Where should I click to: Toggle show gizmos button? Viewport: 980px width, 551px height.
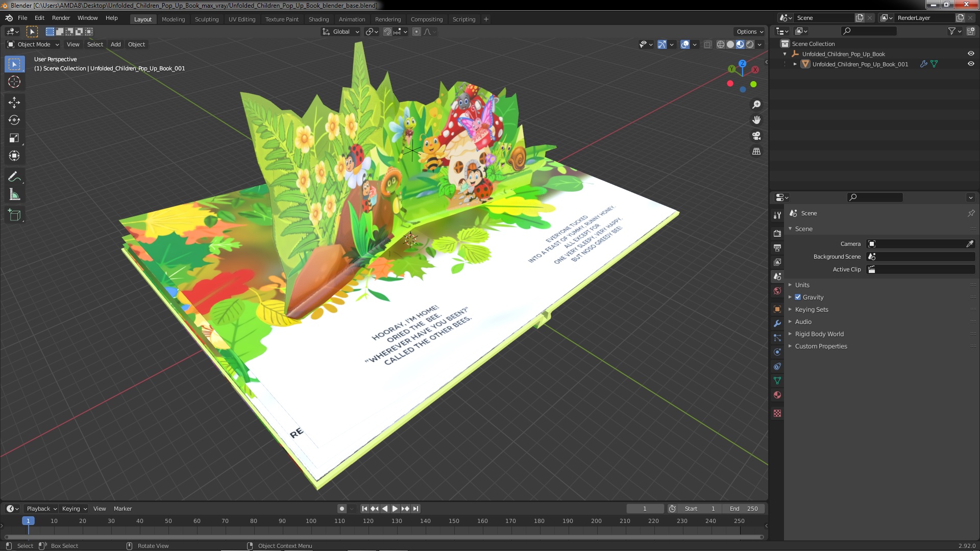(662, 44)
